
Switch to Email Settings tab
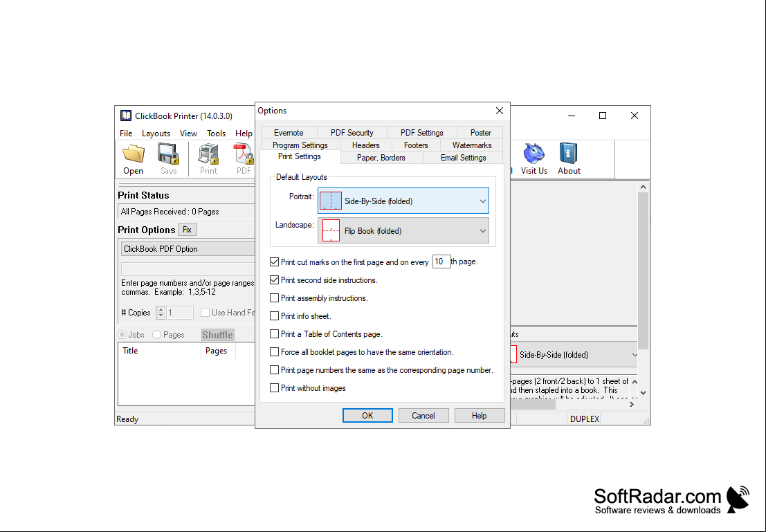coord(463,157)
